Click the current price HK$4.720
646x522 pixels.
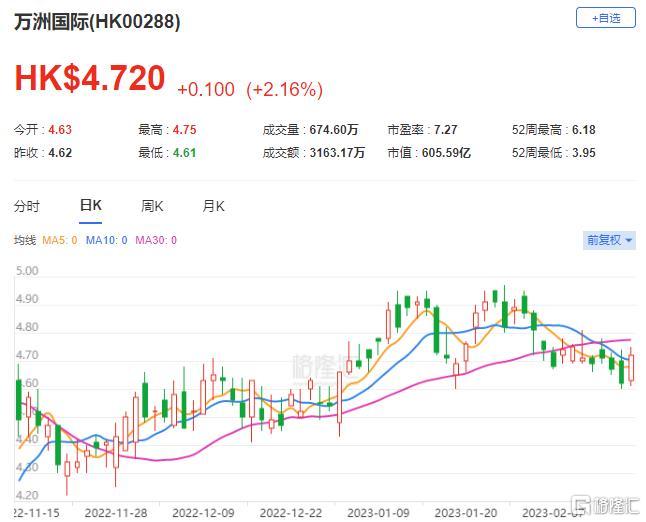pos(90,78)
